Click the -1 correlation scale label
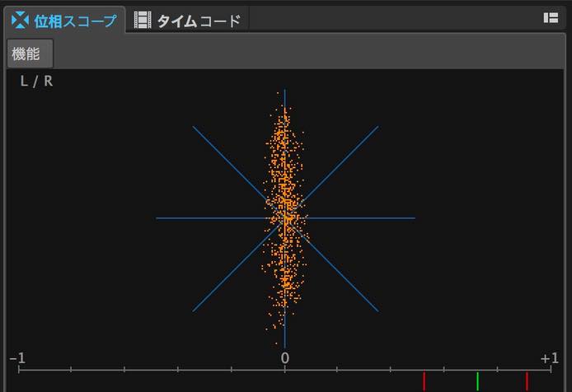 pyautogui.click(x=17, y=358)
